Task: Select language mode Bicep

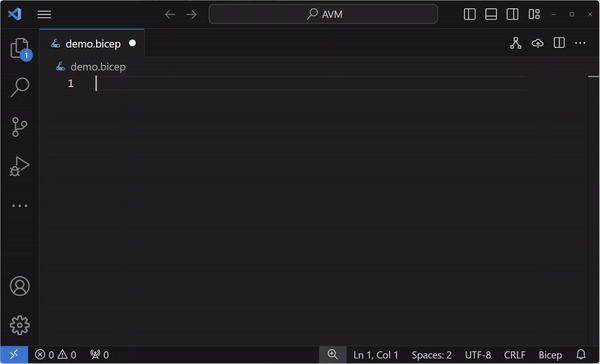Action: (x=550, y=355)
